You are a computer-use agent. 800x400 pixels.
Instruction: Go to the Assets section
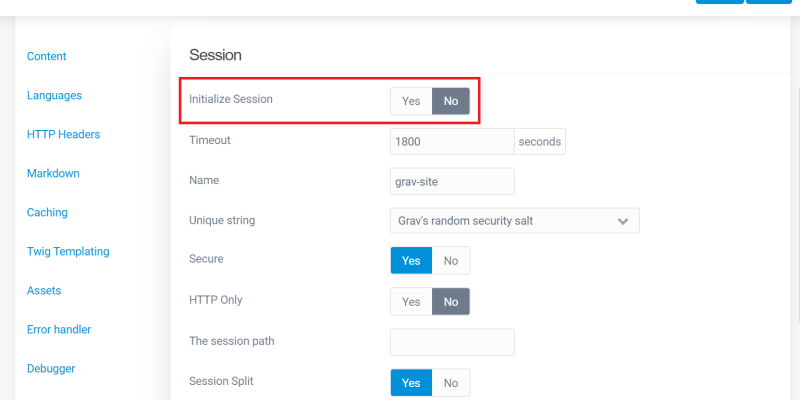[x=44, y=290]
